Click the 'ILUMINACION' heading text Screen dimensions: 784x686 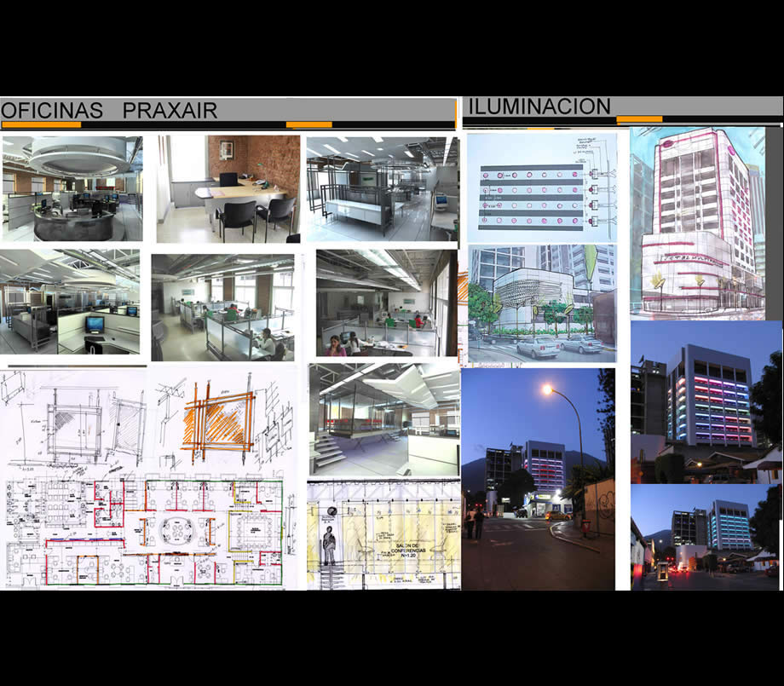[539, 107]
